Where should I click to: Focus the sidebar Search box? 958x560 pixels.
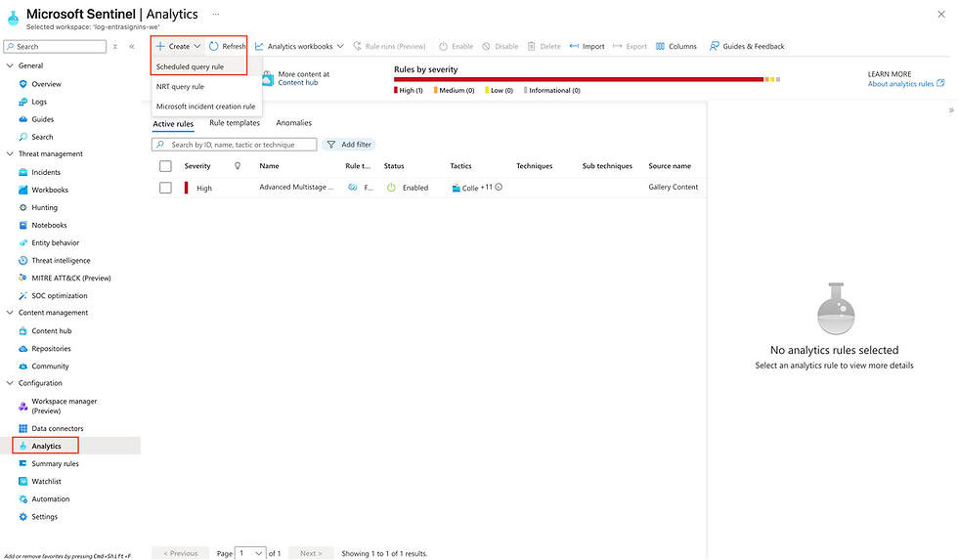(55, 46)
